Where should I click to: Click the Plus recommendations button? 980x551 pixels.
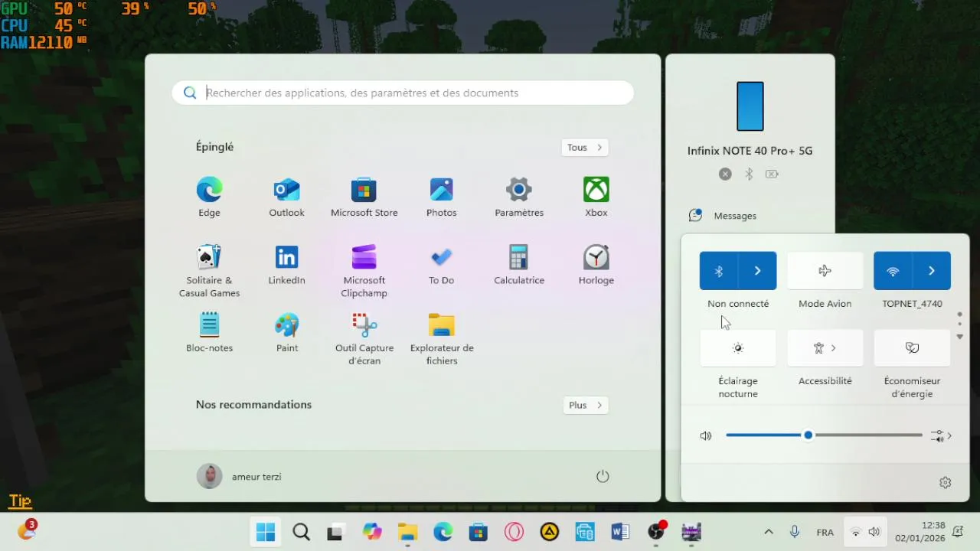coord(586,406)
